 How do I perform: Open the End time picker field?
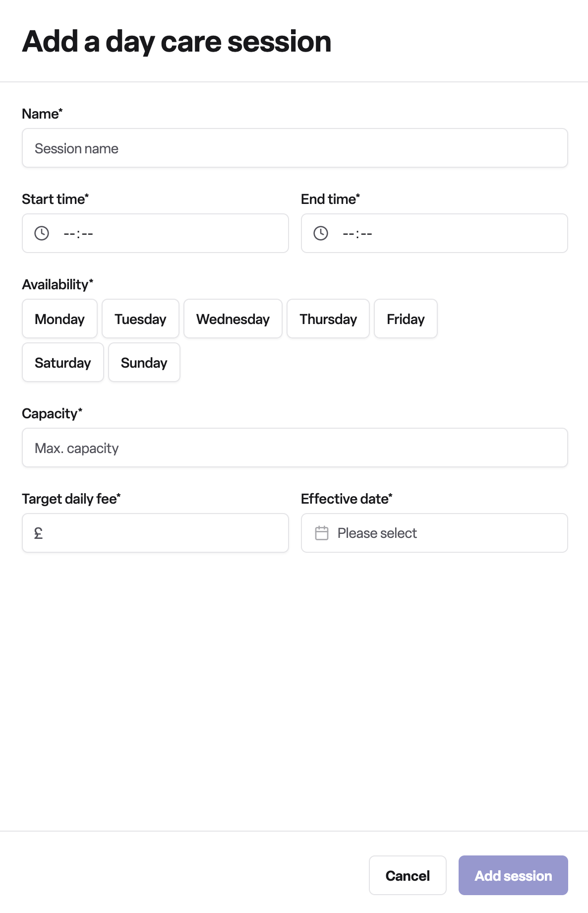point(434,233)
